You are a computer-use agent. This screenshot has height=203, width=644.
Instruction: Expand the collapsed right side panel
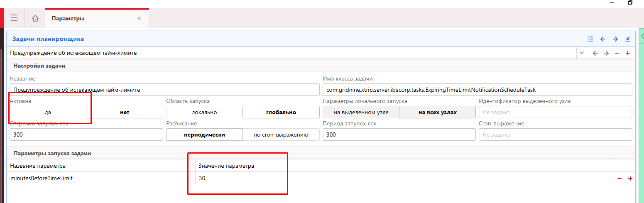(x=642, y=37)
